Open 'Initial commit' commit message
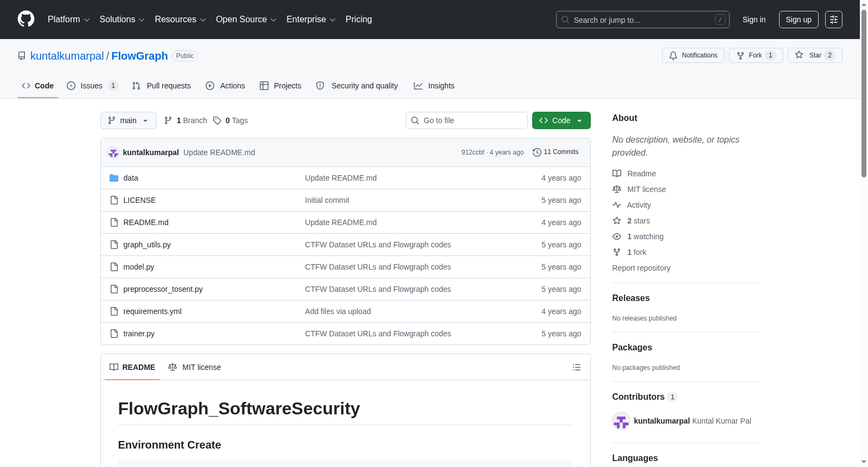This screenshot has height=467, width=868. click(327, 200)
